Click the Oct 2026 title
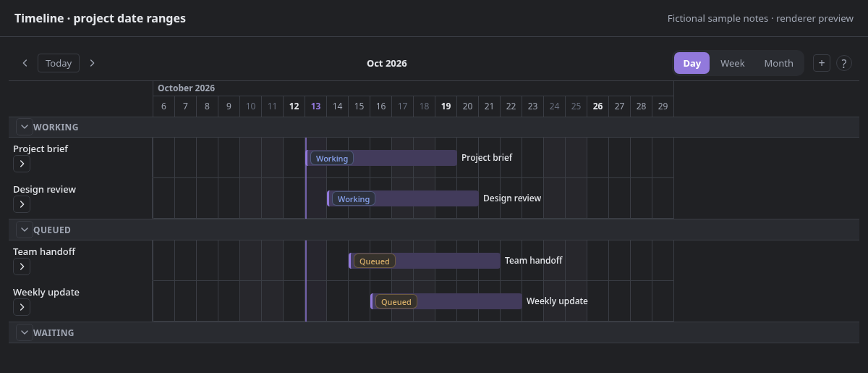The image size is (868, 373). (x=387, y=63)
